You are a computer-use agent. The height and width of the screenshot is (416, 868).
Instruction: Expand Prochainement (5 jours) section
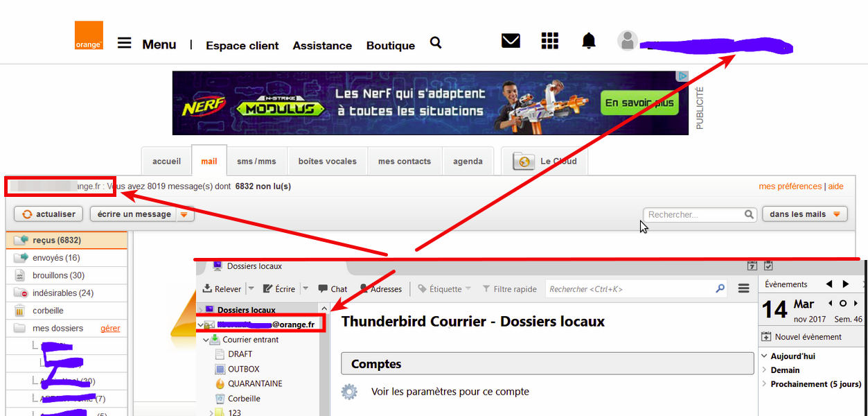(x=765, y=384)
